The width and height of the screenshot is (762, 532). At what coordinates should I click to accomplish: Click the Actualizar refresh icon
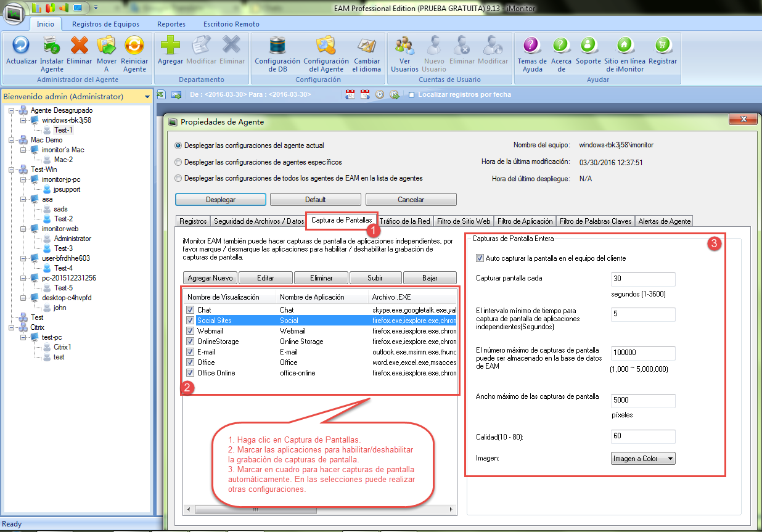click(x=22, y=46)
